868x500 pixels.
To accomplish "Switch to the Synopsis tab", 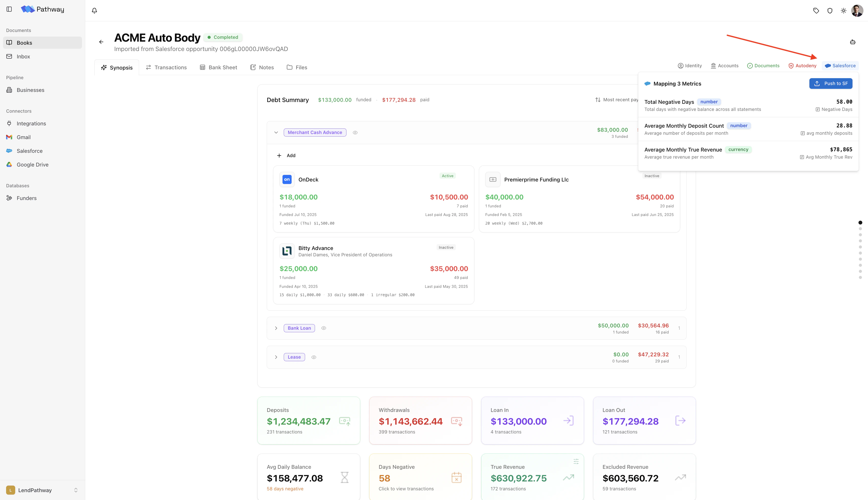I will [x=117, y=67].
